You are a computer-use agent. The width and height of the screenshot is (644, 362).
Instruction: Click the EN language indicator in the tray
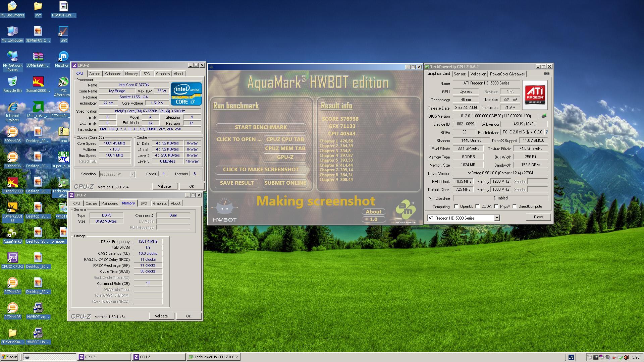pyautogui.click(x=571, y=357)
